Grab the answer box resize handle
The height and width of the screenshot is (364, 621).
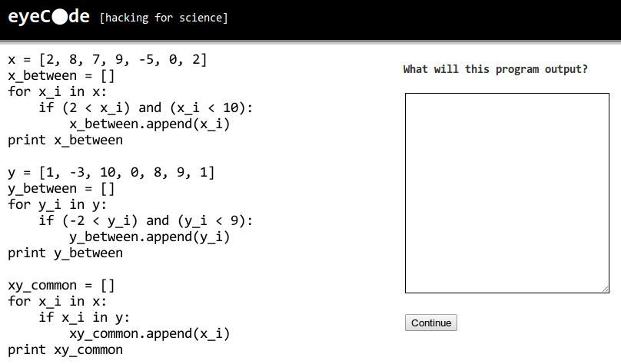(605, 290)
